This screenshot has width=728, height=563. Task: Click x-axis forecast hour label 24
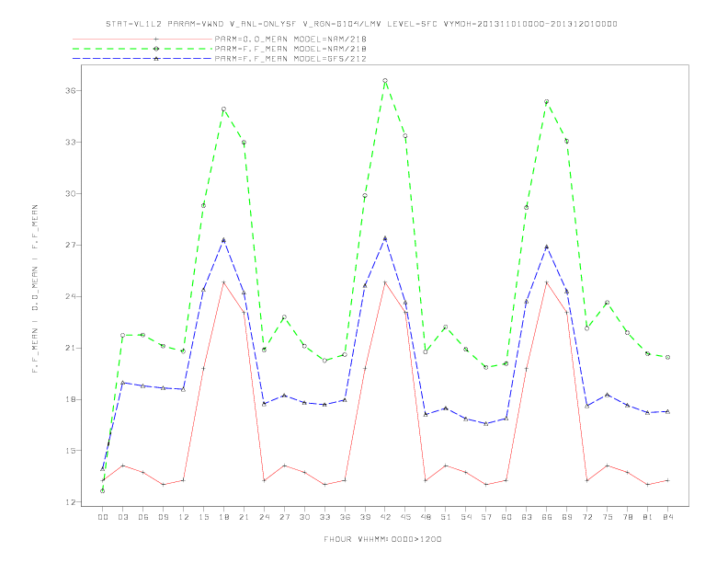264,517
